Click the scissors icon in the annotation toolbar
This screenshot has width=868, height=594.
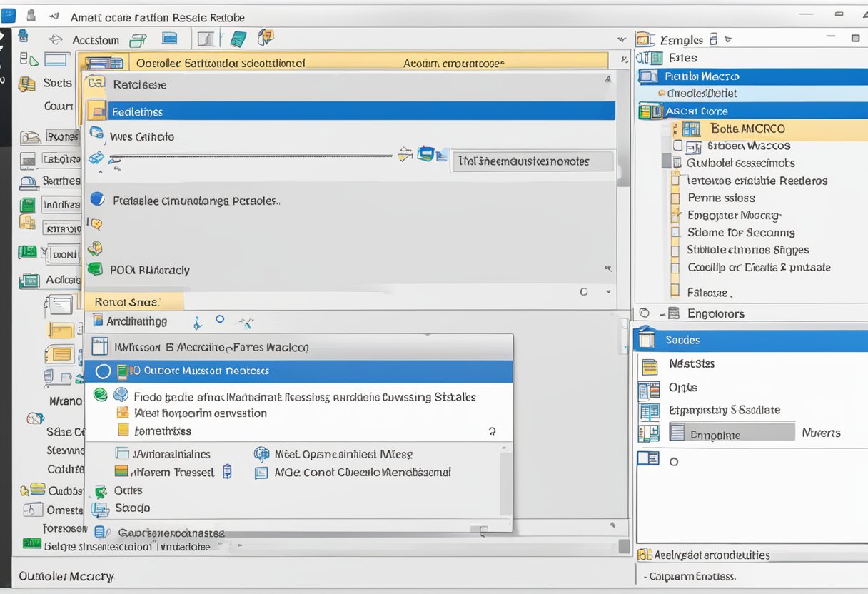click(x=246, y=323)
